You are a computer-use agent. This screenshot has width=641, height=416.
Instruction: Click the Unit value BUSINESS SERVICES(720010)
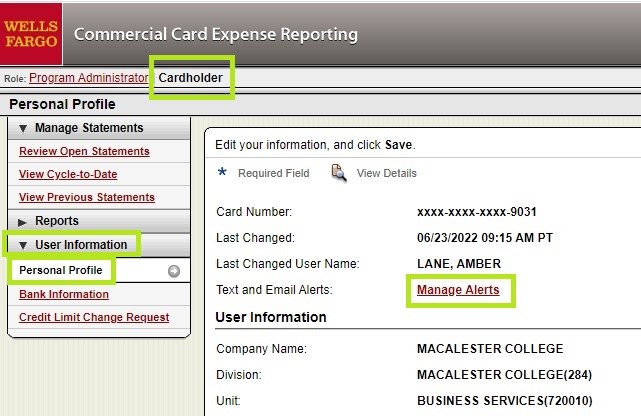[504, 400]
